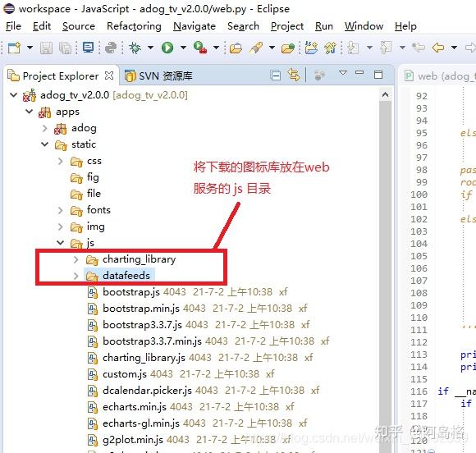Open the External Tools dropdown arrow
The width and height of the screenshot is (476, 453).
216,48
